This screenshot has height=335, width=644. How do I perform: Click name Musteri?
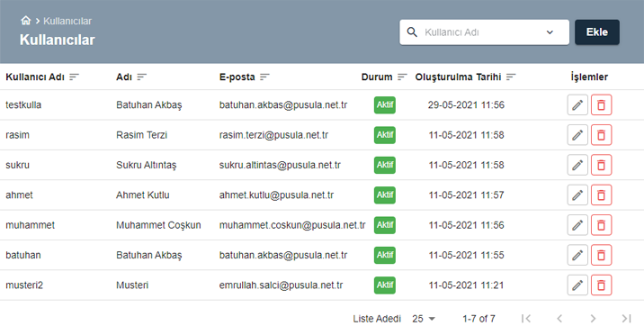coord(132,285)
